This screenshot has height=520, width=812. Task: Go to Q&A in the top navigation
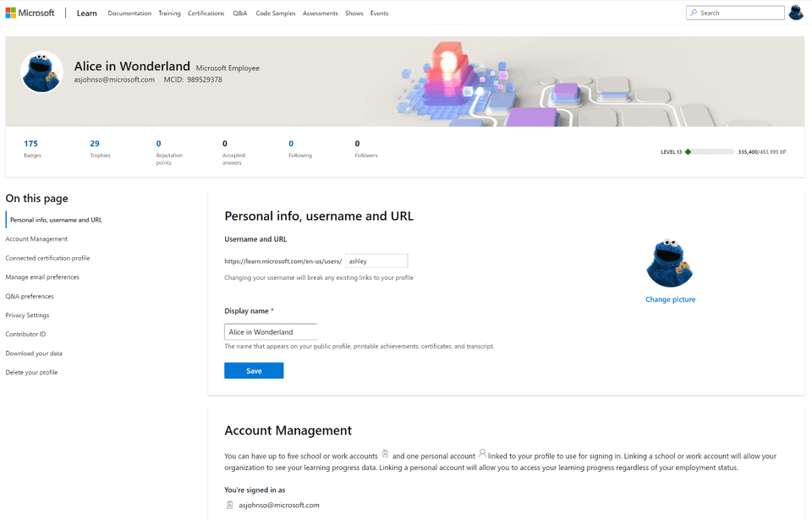tap(239, 13)
